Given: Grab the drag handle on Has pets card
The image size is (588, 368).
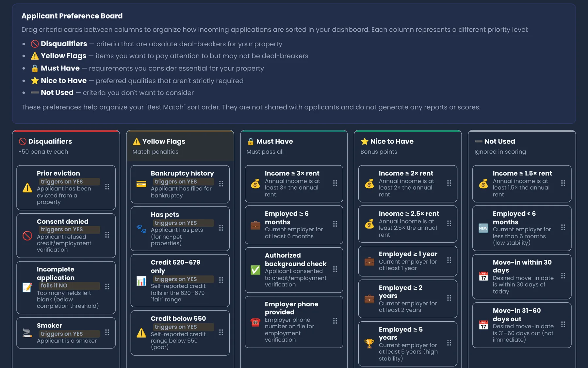Looking at the screenshot, I should tap(221, 228).
